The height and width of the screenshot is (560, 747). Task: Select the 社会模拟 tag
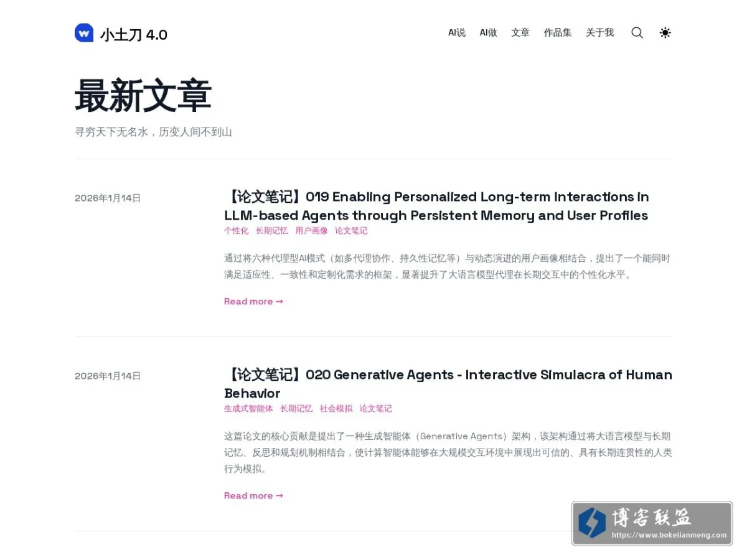[336, 409]
